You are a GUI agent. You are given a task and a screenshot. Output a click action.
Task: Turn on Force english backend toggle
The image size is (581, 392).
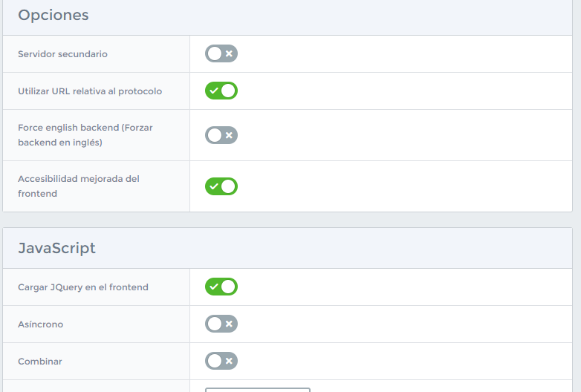point(221,135)
